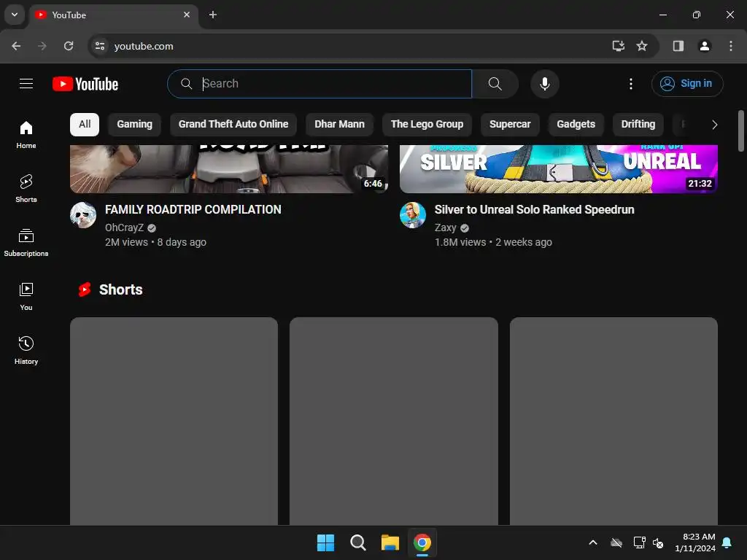The height and width of the screenshot is (560, 747).
Task: Open the middle Shorts placeholder card
Action: point(394,421)
